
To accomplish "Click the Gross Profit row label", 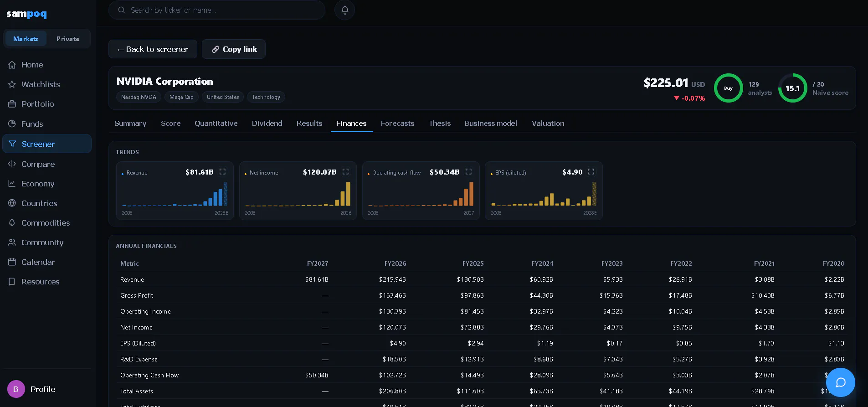I will [137, 295].
